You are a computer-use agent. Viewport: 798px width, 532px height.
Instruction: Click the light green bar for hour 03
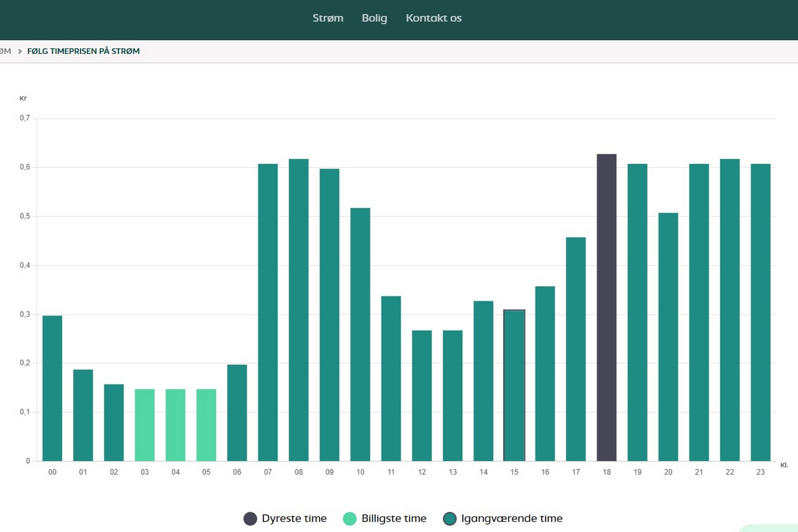[x=145, y=425]
